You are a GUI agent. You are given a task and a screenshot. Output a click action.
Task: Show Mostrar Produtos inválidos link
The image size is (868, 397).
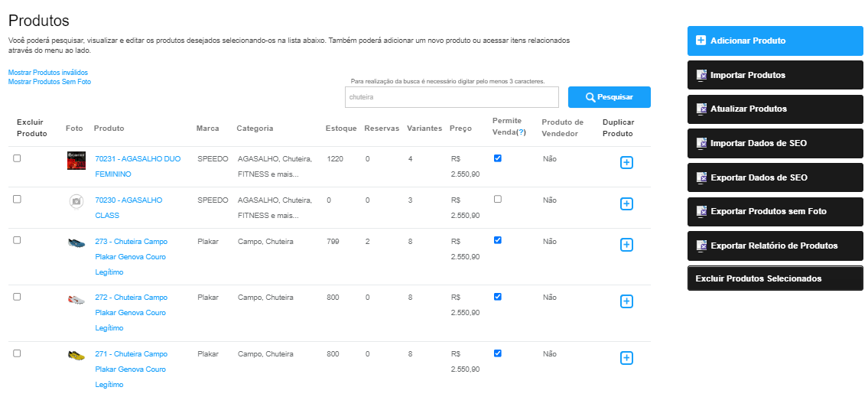tap(48, 73)
